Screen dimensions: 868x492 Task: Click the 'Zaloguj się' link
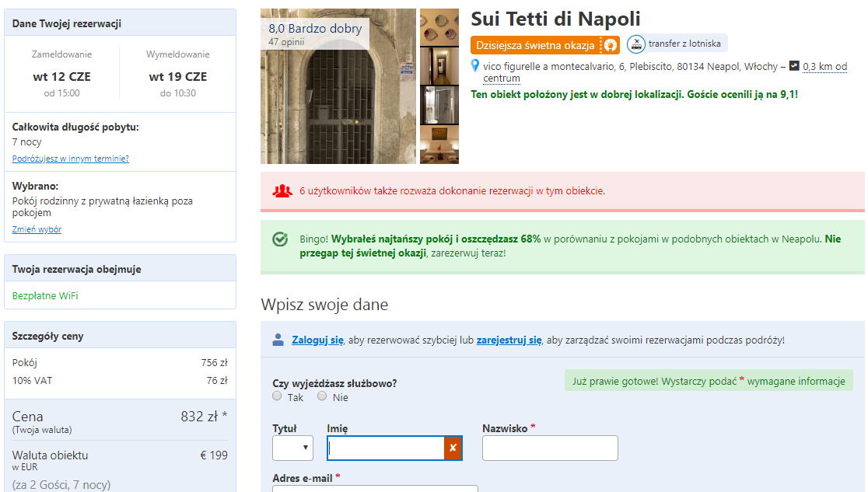pyautogui.click(x=317, y=338)
